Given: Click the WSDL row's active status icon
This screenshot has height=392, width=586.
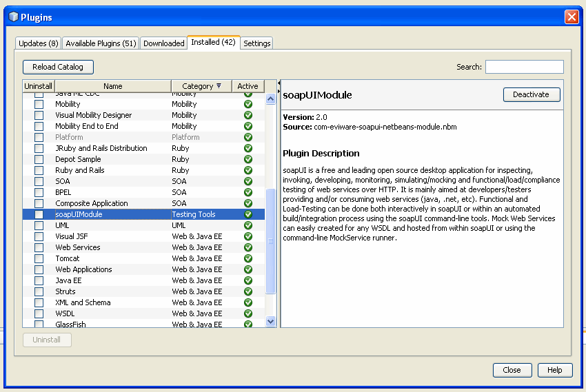Looking at the screenshot, I should point(247,313).
